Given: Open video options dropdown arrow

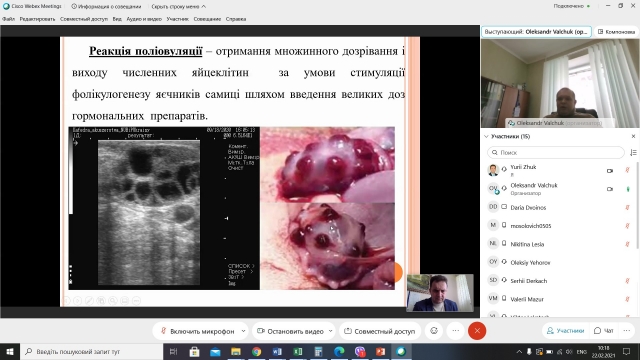Looking at the screenshot, I should pyautogui.click(x=330, y=331).
